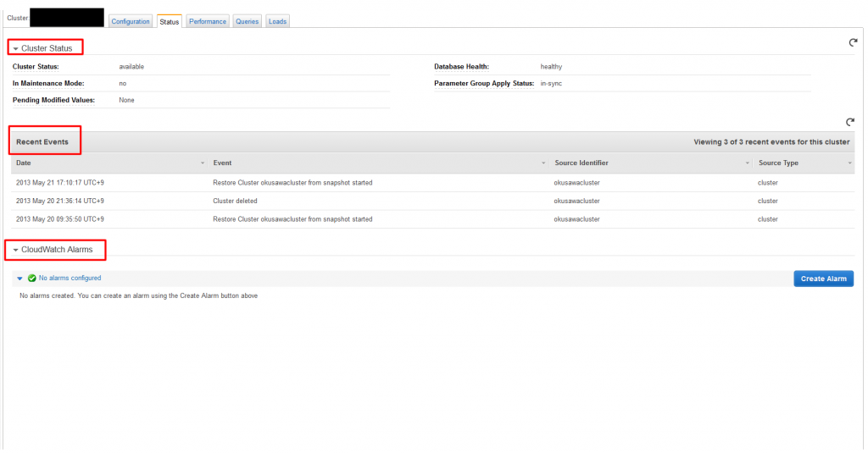Open the Date column dropdown arrow
Image resolution: width=868 pixels, height=453 pixels.
tap(202, 163)
